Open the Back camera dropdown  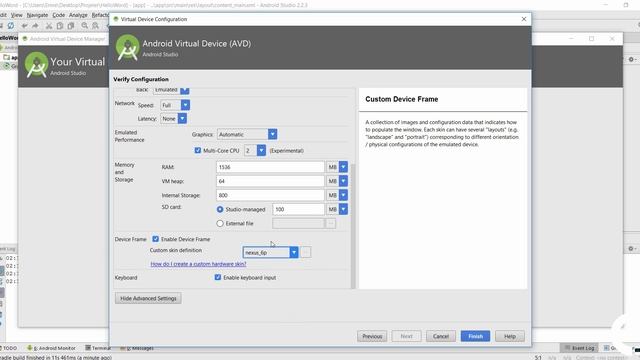click(x=184, y=91)
